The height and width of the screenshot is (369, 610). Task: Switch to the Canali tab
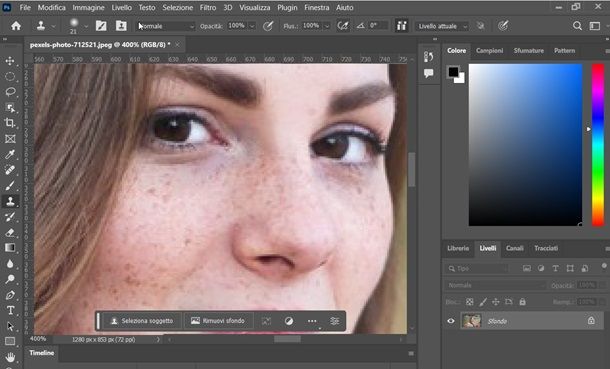pos(514,248)
